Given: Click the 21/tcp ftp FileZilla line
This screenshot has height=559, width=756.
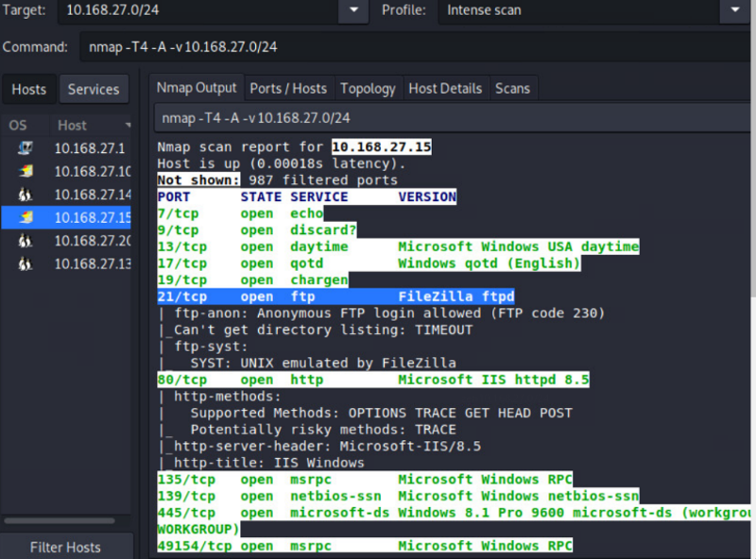Looking at the screenshot, I should (x=336, y=296).
